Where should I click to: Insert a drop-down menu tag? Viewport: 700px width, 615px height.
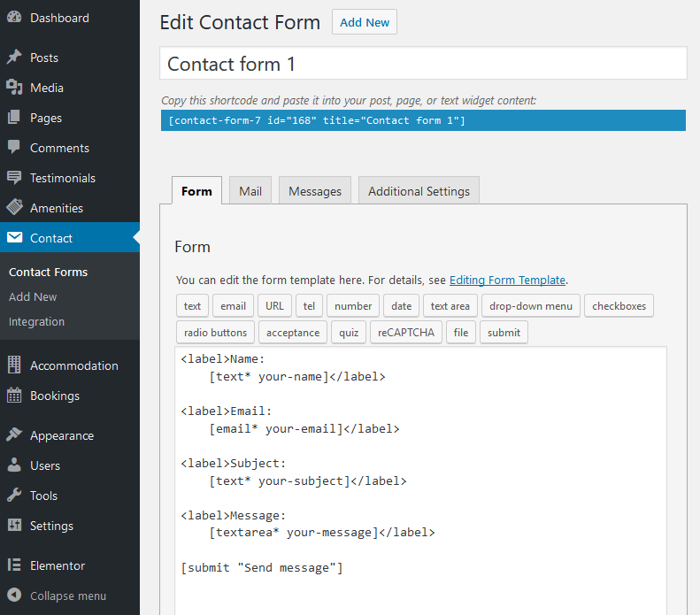click(531, 305)
